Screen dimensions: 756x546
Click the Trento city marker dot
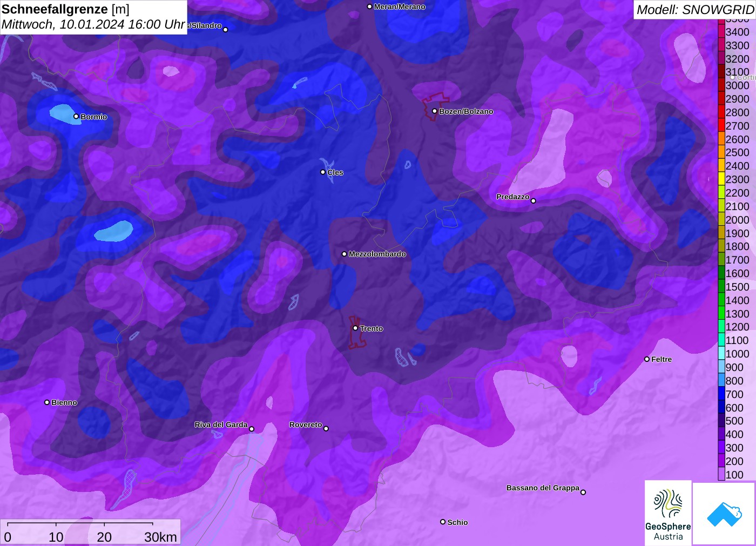(x=355, y=328)
